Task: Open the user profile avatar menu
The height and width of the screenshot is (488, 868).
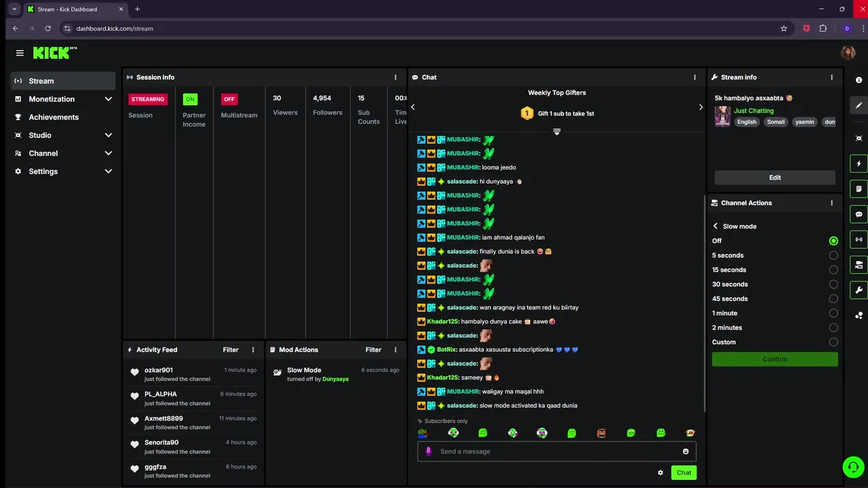Action: tap(848, 53)
